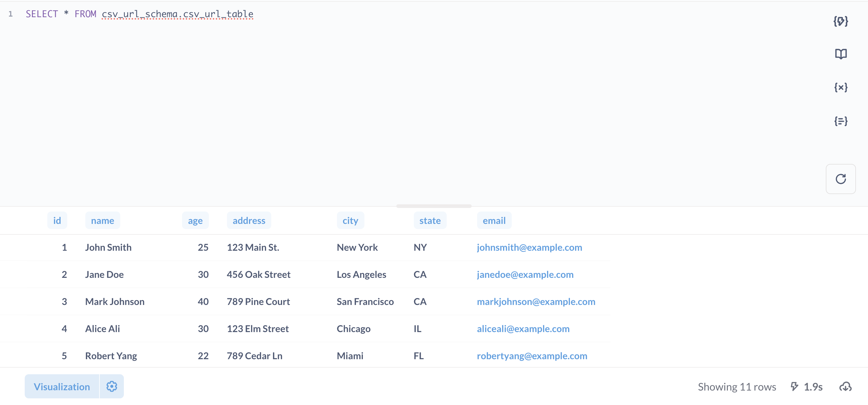868x405 pixels.
Task: Click the email column header
Action: click(494, 220)
